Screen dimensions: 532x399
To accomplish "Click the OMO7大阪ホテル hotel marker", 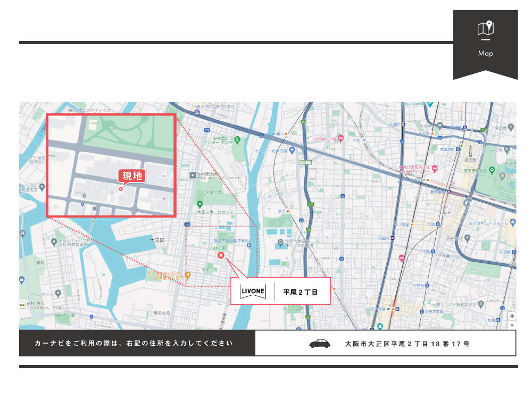I will click(435, 169).
